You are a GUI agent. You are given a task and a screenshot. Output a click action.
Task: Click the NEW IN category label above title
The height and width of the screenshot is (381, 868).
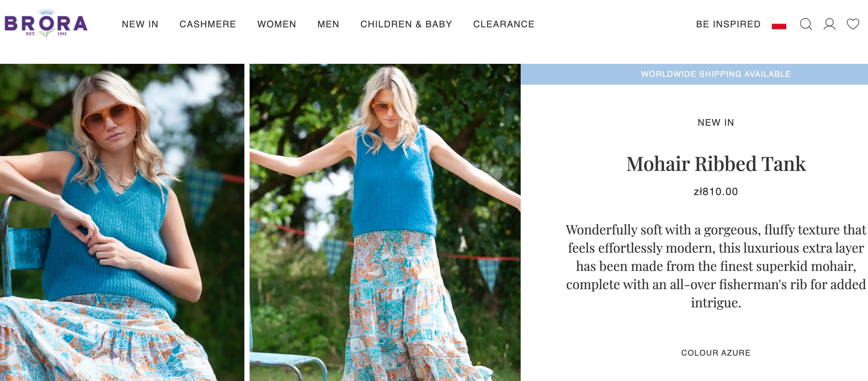716,123
